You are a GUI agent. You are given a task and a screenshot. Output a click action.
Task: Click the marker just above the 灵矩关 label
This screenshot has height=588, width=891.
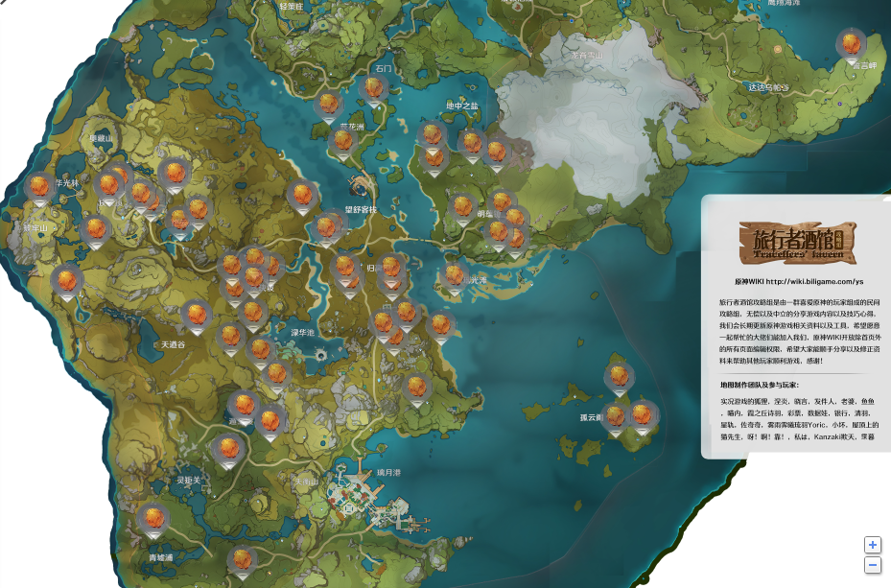point(228,451)
